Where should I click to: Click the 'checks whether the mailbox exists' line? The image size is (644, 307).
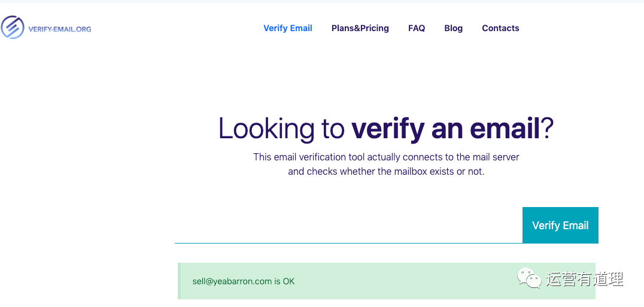click(386, 172)
